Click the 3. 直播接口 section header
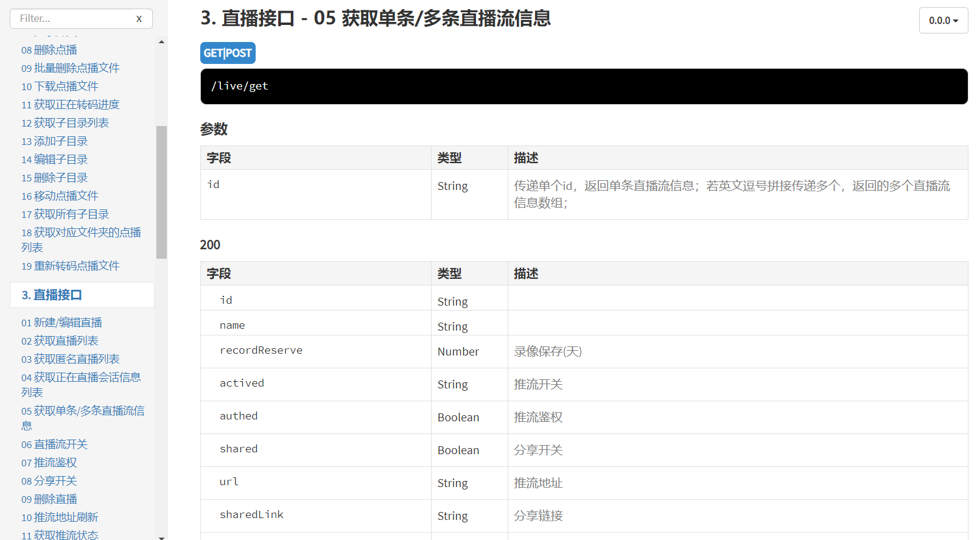 (82, 295)
